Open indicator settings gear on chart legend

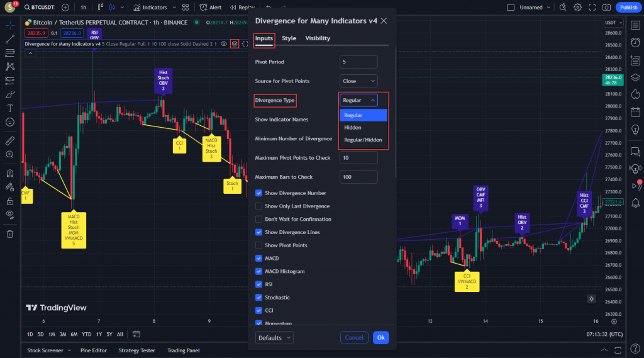tap(235, 43)
